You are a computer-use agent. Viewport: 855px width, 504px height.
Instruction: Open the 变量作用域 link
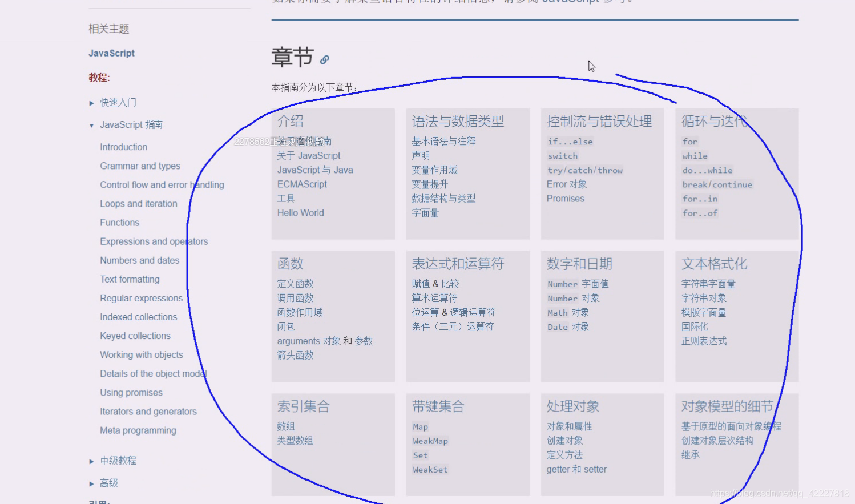click(x=435, y=170)
